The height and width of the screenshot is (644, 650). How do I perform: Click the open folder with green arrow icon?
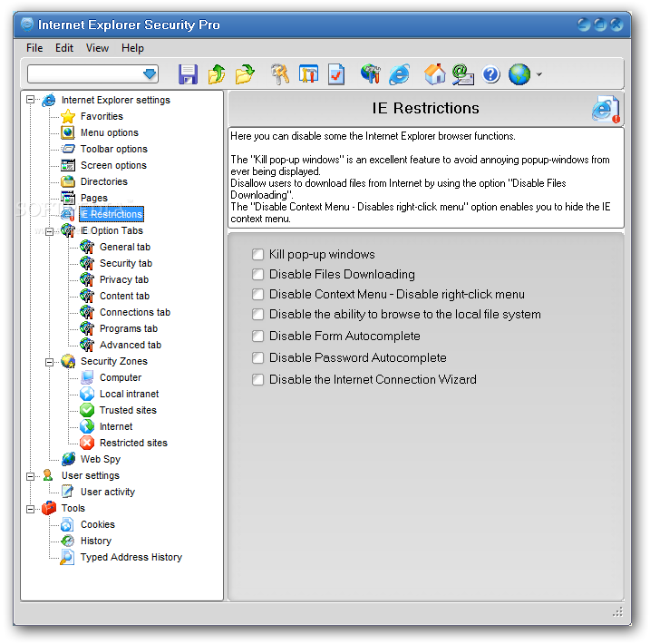[245, 74]
